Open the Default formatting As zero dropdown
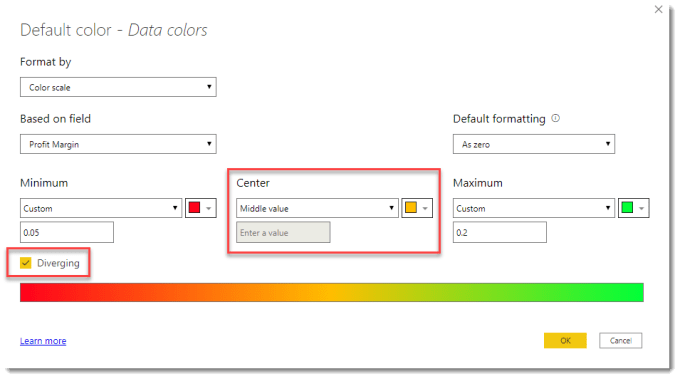The image size is (680, 379). coord(534,144)
